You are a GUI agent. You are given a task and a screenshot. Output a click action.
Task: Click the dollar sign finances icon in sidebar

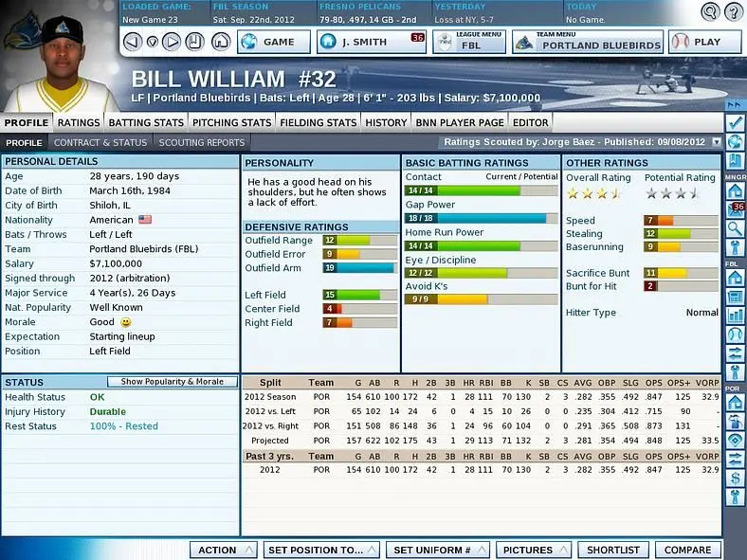736,479
